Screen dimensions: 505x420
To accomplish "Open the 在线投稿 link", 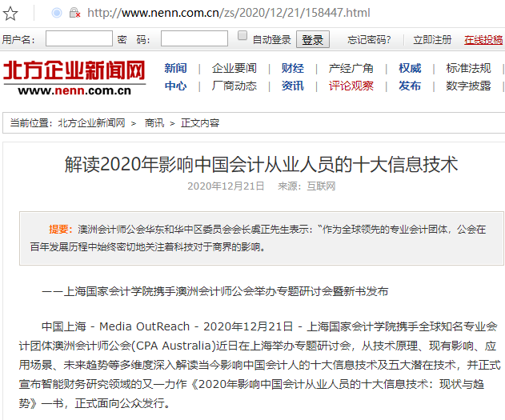I will click(x=483, y=40).
